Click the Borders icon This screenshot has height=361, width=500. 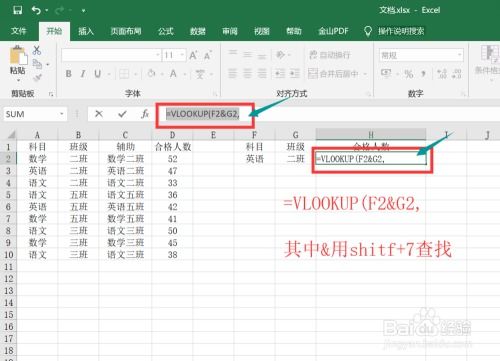124,74
